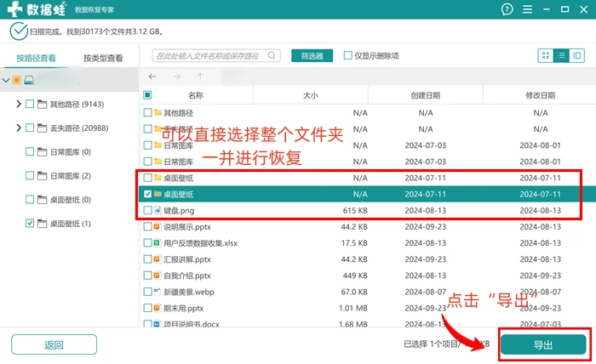Check the 日常图库 (2) tree checkbox

pyautogui.click(x=30, y=175)
